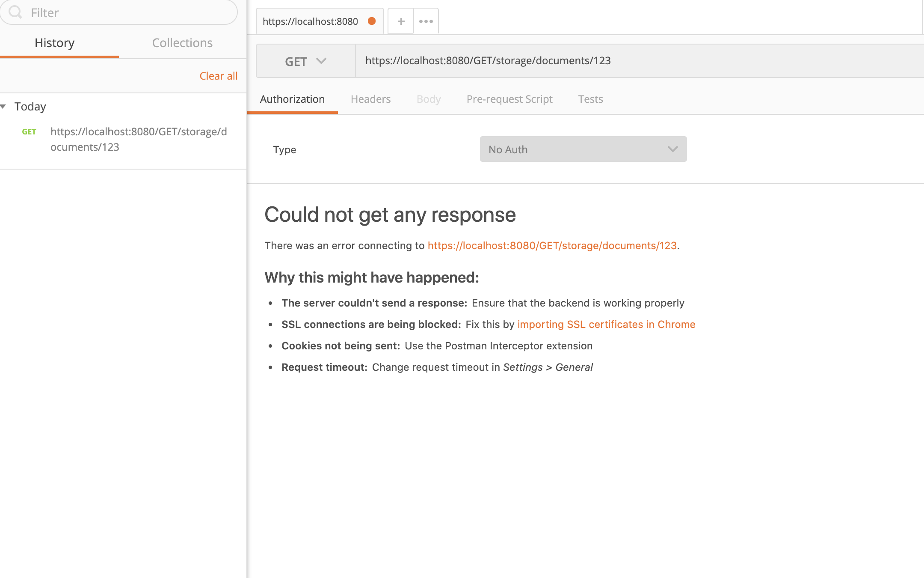Select the Body tab
The height and width of the screenshot is (578, 924).
point(429,99)
